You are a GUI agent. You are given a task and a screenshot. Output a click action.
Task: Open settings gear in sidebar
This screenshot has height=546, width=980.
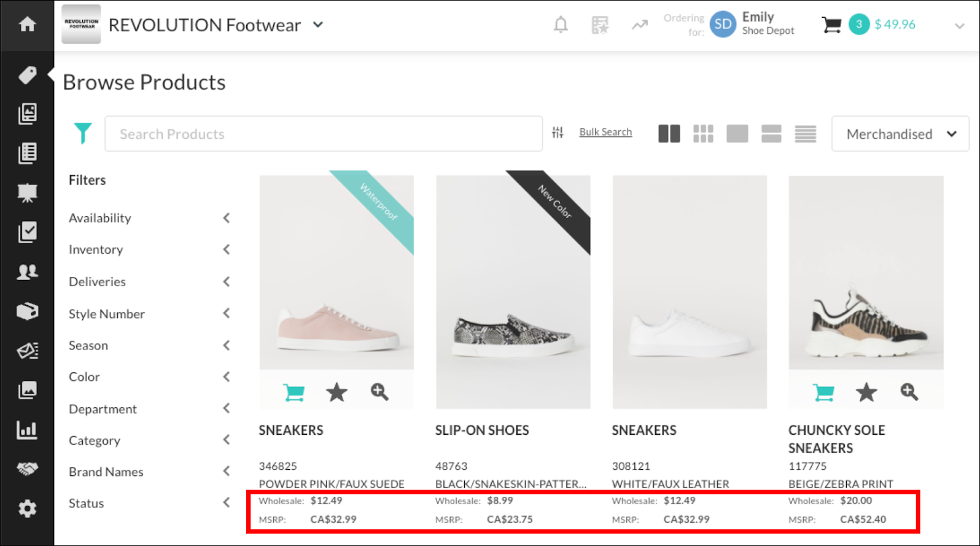point(27,509)
